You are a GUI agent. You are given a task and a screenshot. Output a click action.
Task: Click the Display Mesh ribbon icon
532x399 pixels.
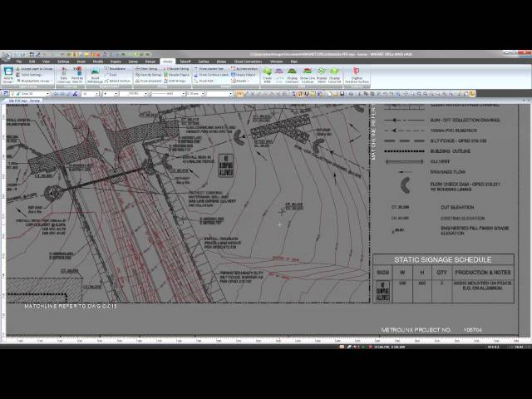tap(322, 75)
